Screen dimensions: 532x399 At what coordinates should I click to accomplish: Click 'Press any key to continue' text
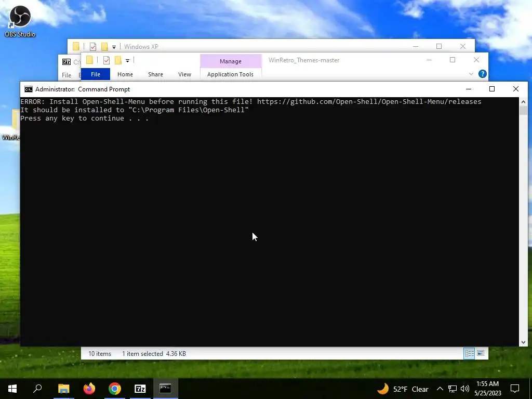(85, 118)
